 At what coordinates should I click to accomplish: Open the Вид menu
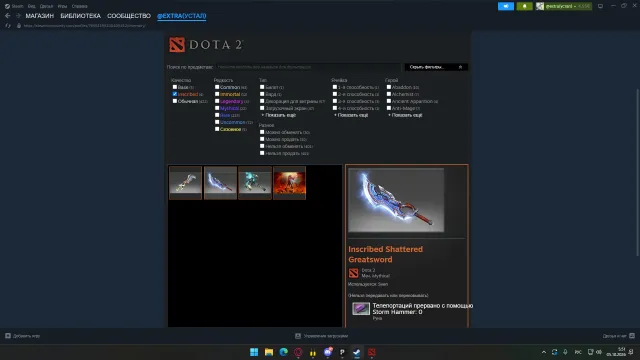click(x=31, y=6)
